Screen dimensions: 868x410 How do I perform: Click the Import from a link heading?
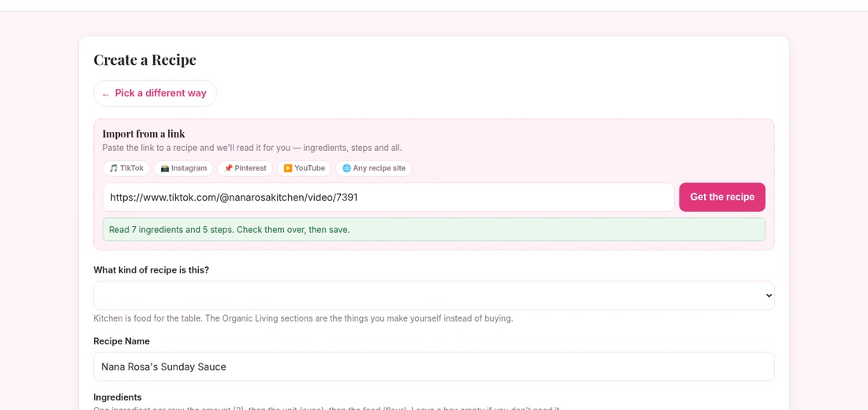[144, 134]
